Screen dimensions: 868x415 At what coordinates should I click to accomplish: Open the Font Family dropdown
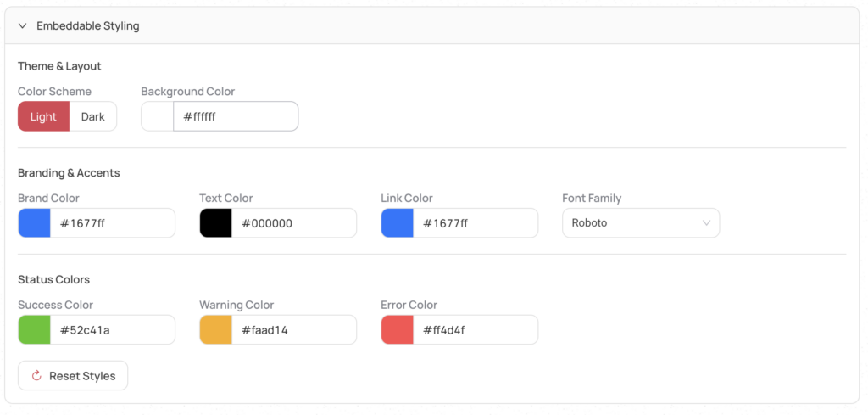641,223
